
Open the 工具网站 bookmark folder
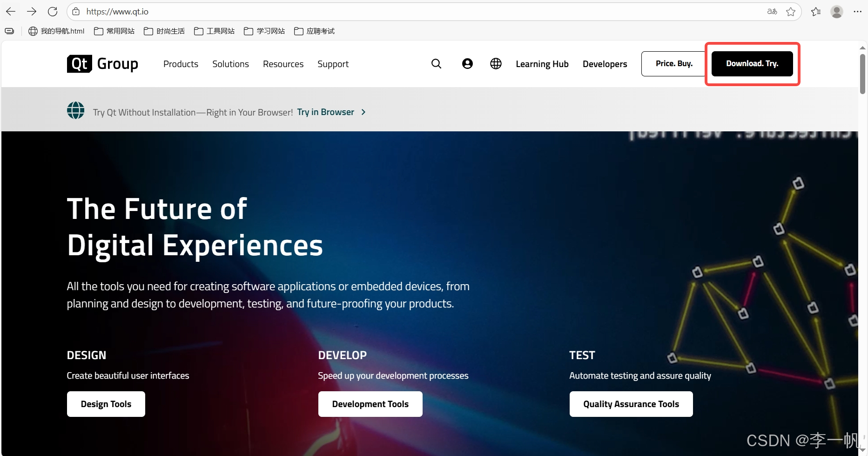click(214, 31)
